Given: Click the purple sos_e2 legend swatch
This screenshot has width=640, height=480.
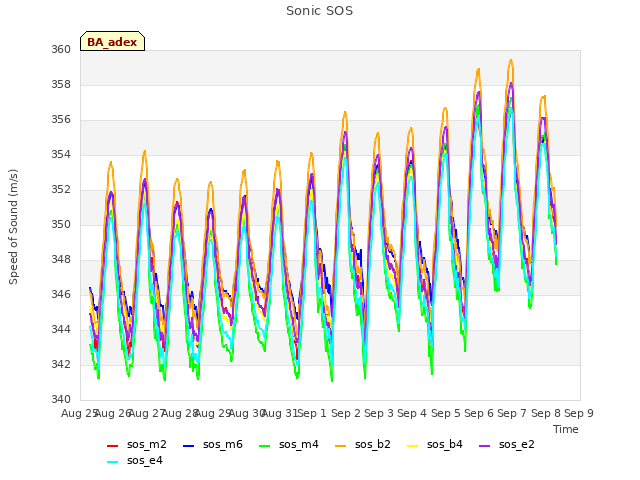Looking at the screenshot, I should pyautogui.click(x=484, y=446).
